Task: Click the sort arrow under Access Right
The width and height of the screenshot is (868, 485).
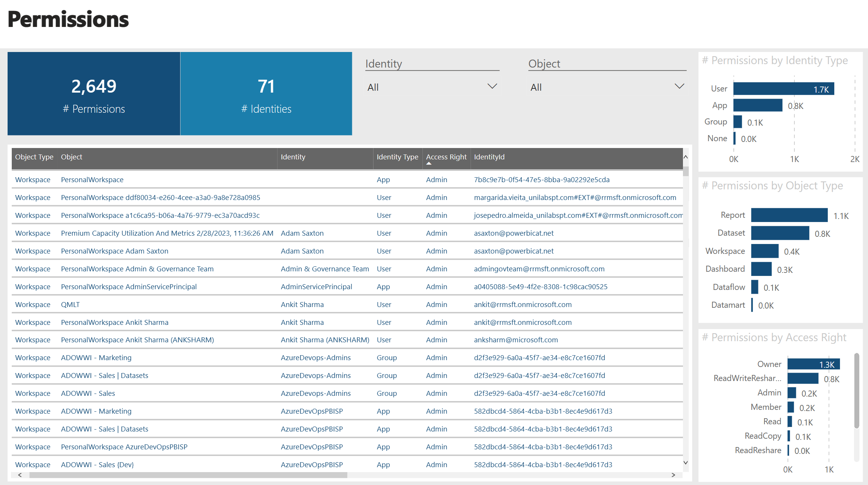Action: click(x=429, y=164)
